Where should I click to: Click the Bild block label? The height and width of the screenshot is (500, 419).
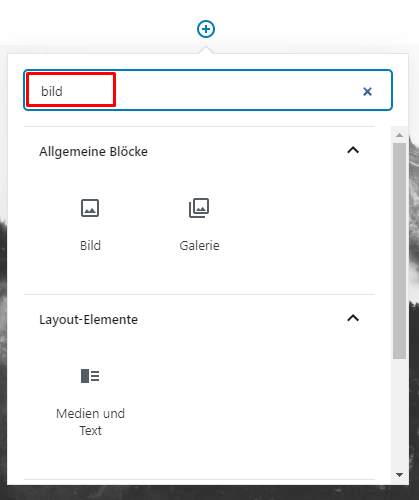90,246
